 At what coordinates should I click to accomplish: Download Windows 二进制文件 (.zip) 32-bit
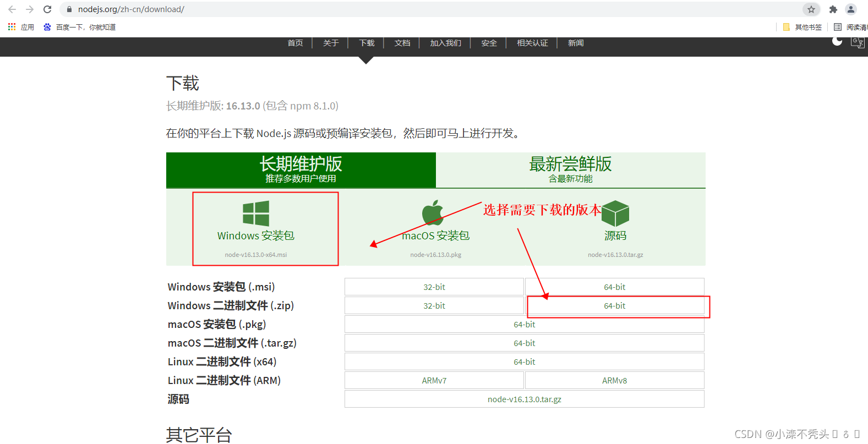coord(434,306)
